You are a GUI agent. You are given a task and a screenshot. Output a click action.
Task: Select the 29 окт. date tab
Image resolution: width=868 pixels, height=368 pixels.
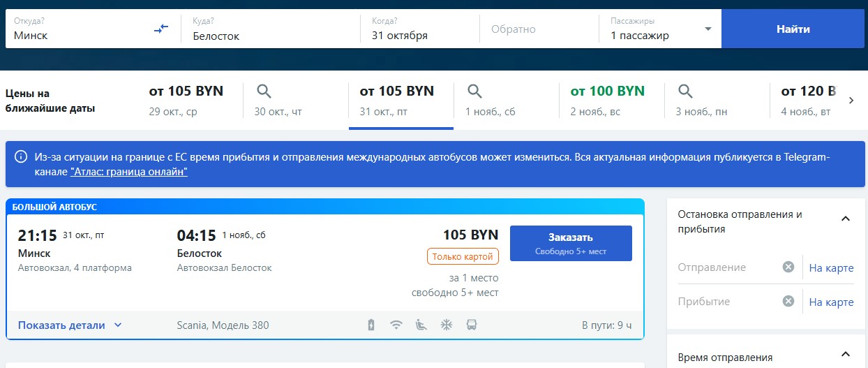point(186,100)
